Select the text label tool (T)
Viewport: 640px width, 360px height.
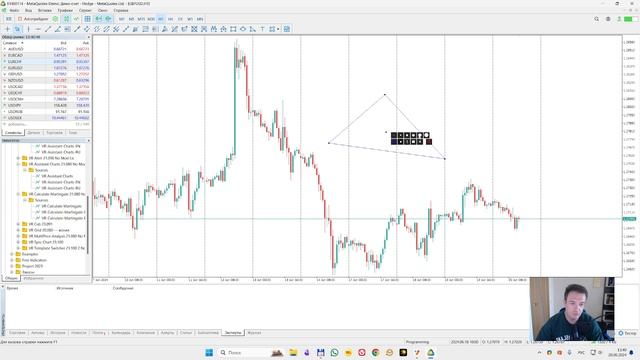pyautogui.click(x=262, y=29)
